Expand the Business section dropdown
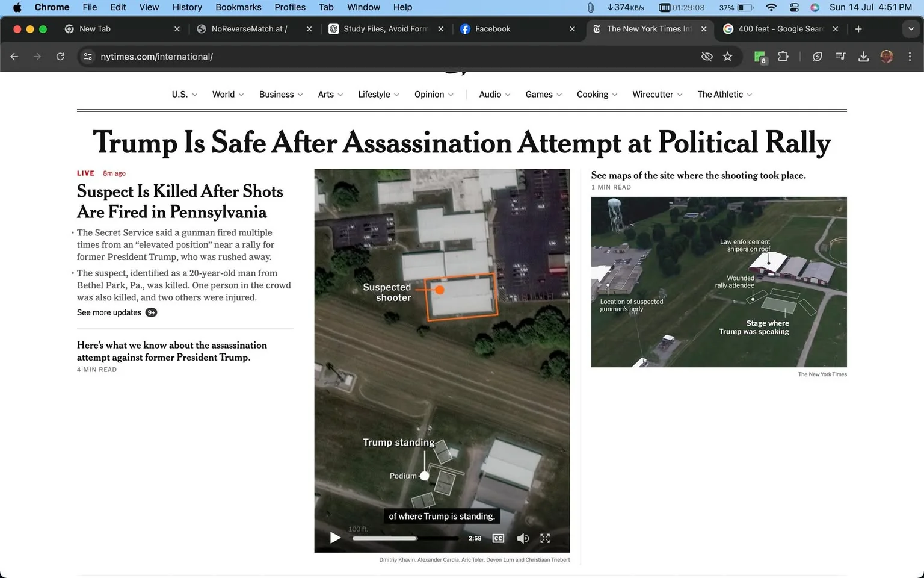The width and height of the screenshot is (924, 578). pos(281,95)
